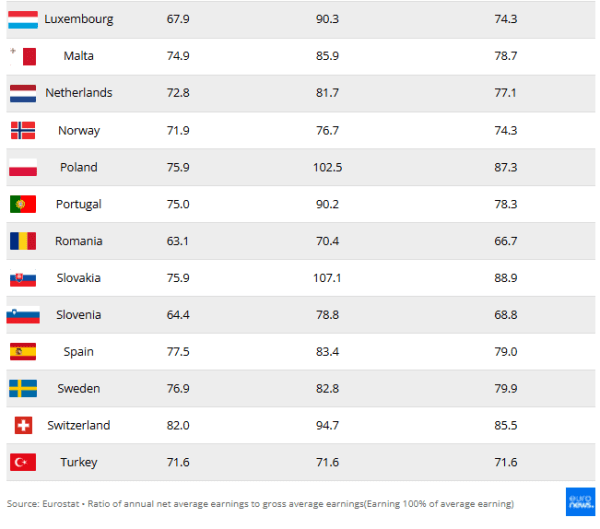The width and height of the screenshot is (600, 529).
Task: Click the Luxembourg flag icon
Action: tap(23, 19)
